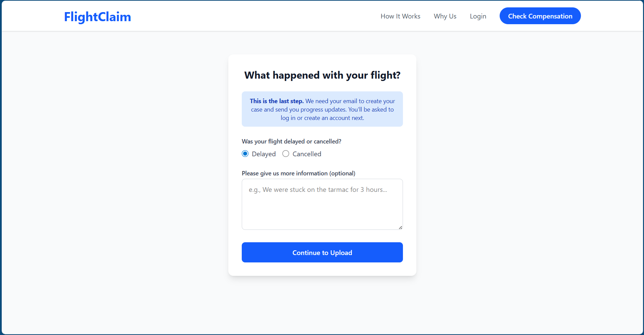The image size is (644, 335).
Task: Open the Why Us section
Action: (x=445, y=16)
